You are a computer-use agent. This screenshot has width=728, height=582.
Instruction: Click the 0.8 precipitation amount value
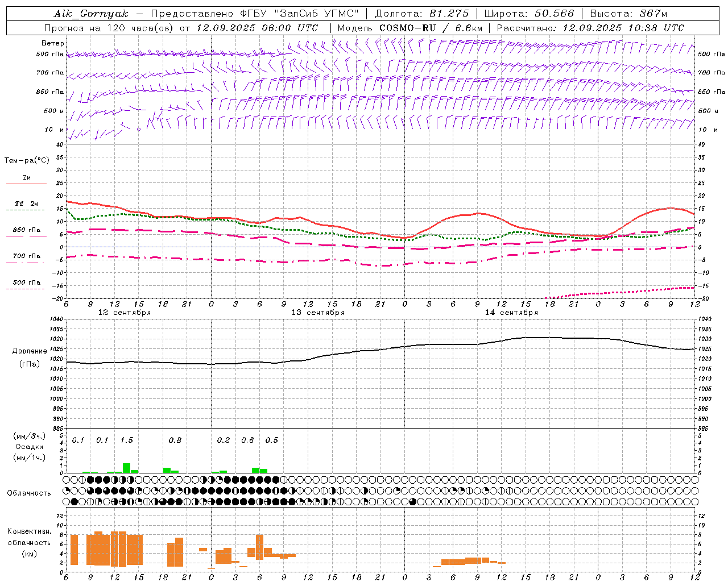(175, 440)
